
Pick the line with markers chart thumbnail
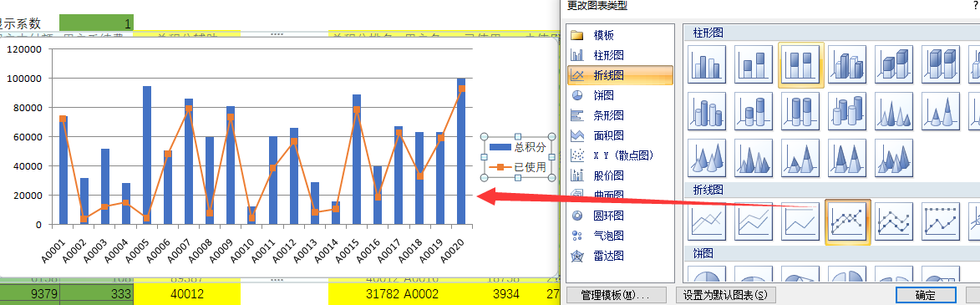[x=847, y=222]
